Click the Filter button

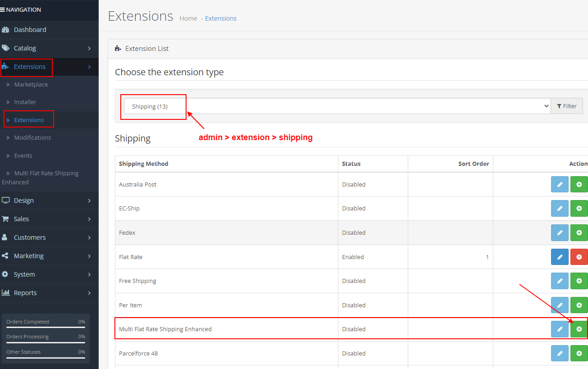pyautogui.click(x=567, y=105)
